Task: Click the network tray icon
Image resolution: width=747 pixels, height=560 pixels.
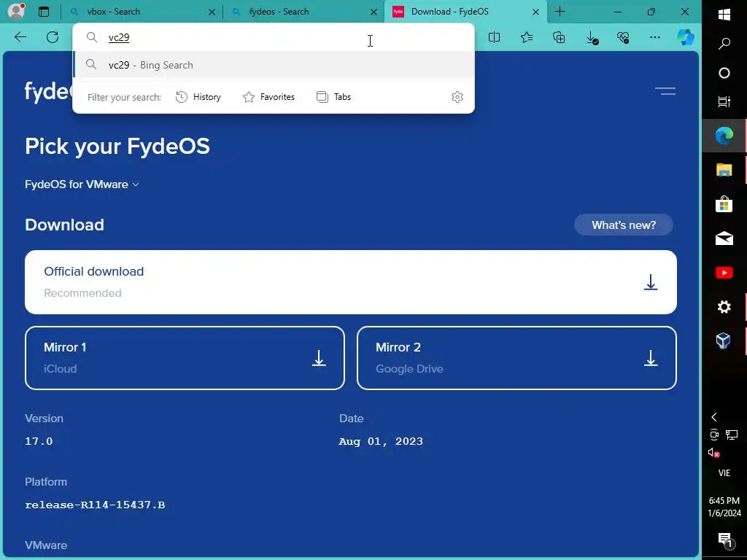Action: [732, 435]
